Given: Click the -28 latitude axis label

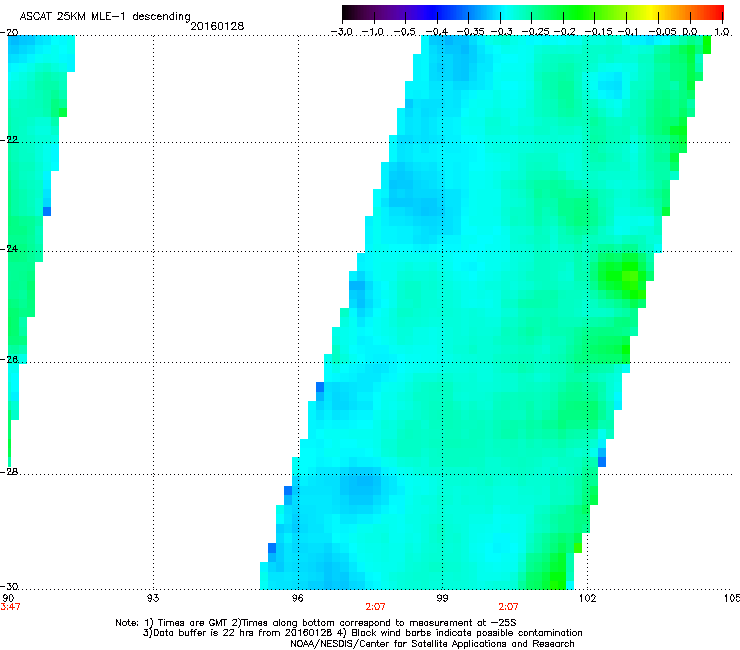Looking at the screenshot, I should coord(9,472).
